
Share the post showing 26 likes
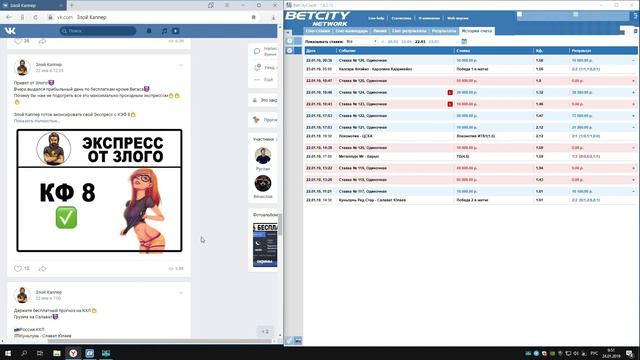point(42,41)
